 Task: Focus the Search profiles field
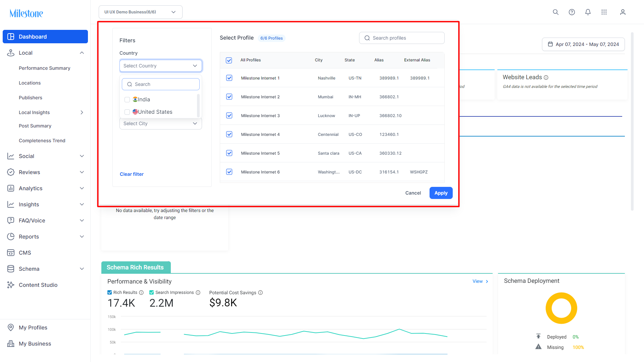(x=402, y=38)
